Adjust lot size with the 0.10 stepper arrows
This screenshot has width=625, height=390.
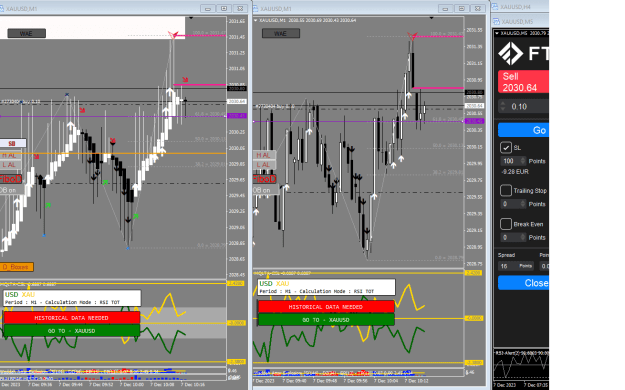click(x=503, y=106)
